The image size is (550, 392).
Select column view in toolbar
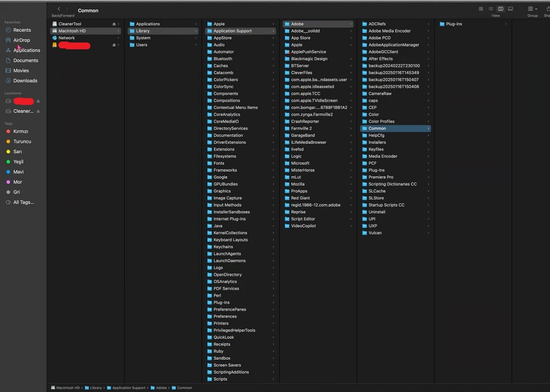pos(500,9)
